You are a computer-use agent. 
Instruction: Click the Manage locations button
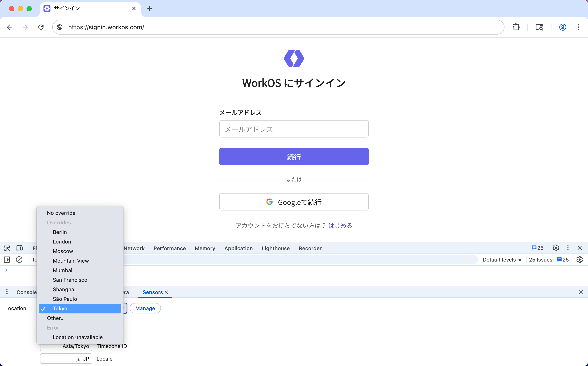[145, 308]
